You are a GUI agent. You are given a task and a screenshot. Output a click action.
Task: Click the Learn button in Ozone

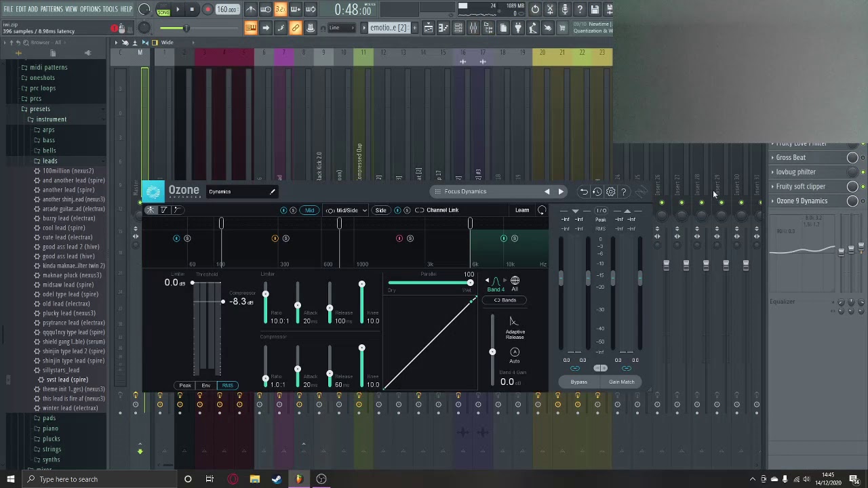[x=522, y=210]
